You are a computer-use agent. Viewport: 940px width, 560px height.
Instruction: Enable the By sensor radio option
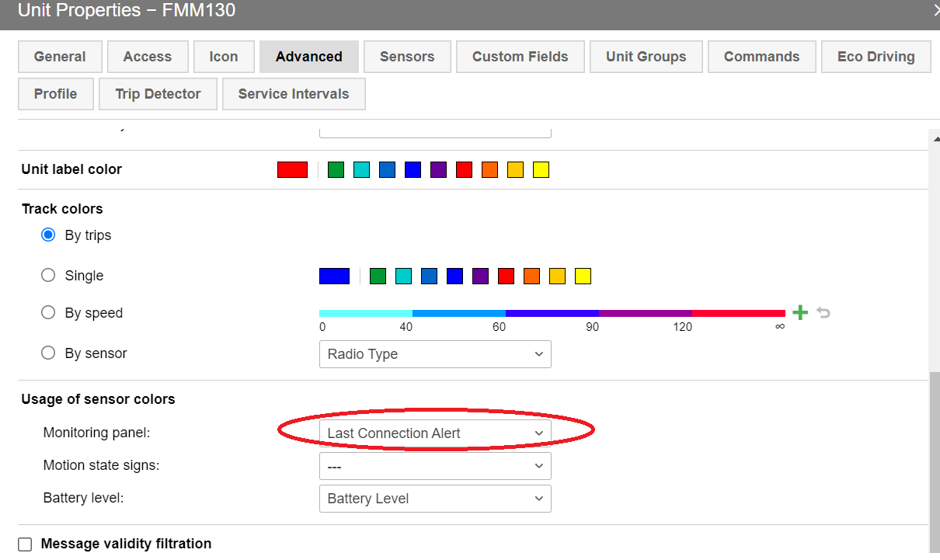[x=48, y=353]
